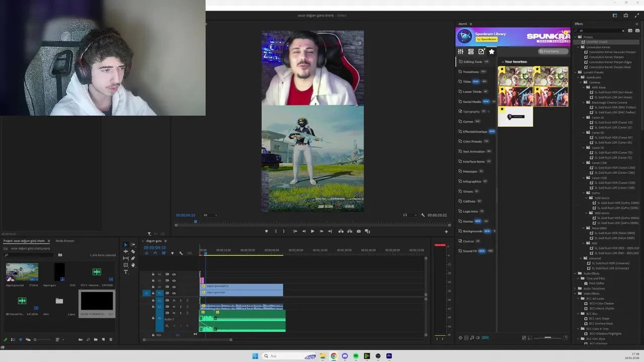Click the Extract button in Program Monitor

tap(350, 231)
